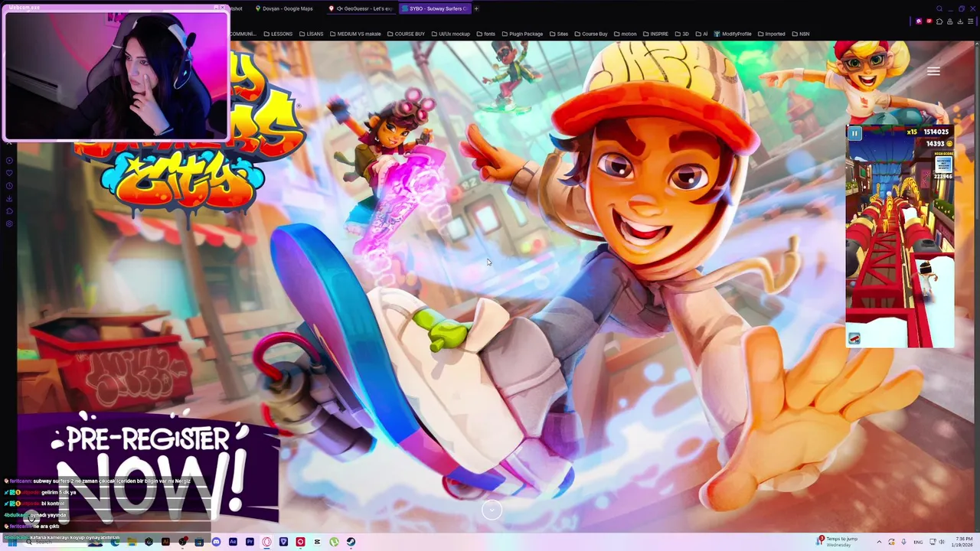Click the red circular taskbar app icon
The height and width of the screenshot is (551, 980).
300,542
